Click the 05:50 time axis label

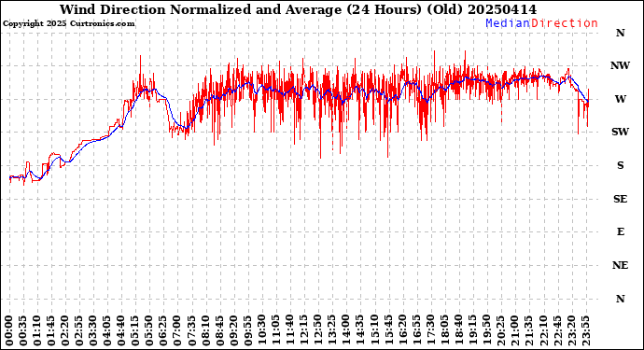(149, 330)
